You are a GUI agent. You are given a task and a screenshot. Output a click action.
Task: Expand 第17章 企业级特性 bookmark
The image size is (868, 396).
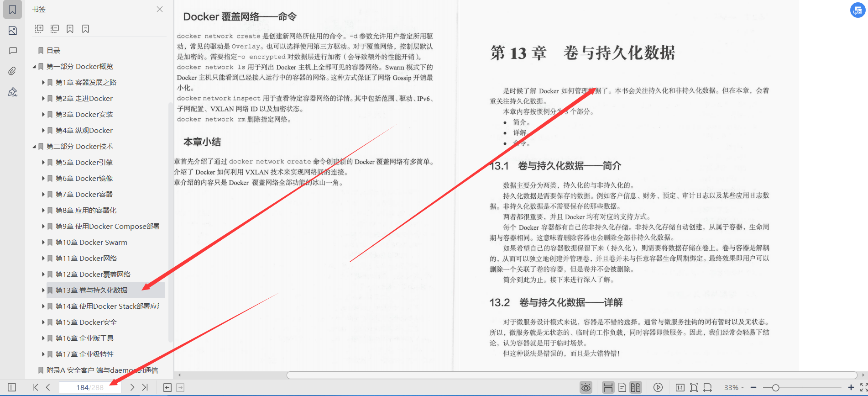coord(43,354)
